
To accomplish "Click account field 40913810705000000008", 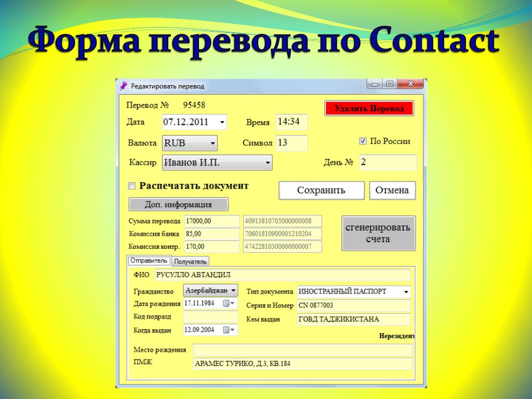I will pos(282,221).
